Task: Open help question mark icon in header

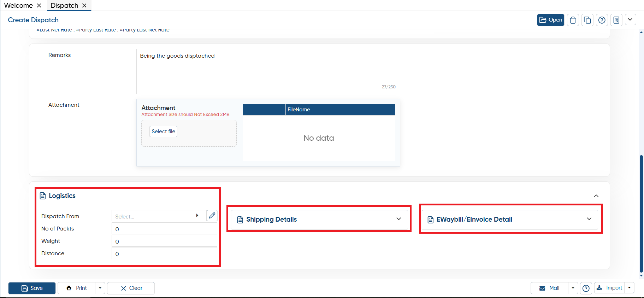Action: pyautogui.click(x=602, y=20)
